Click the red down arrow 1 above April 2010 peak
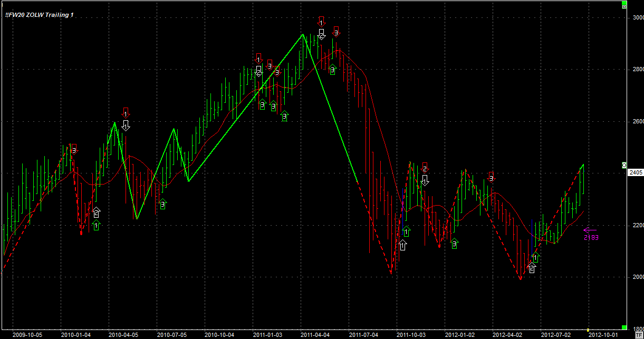Image resolution: width=644 pixels, height=339 pixels. (126, 112)
